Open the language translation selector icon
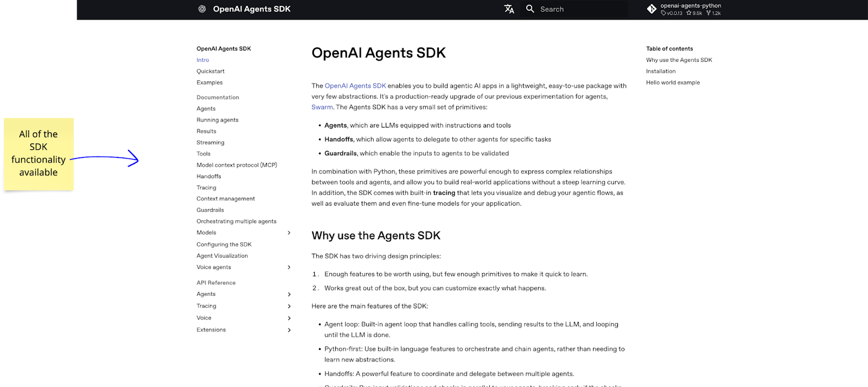This screenshot has width=868, height=387. (x=509, y=9)
